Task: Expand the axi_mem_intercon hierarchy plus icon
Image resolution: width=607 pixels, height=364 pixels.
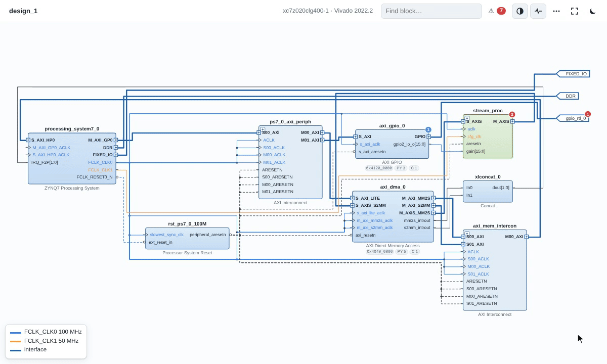Action: pos(466,234)
